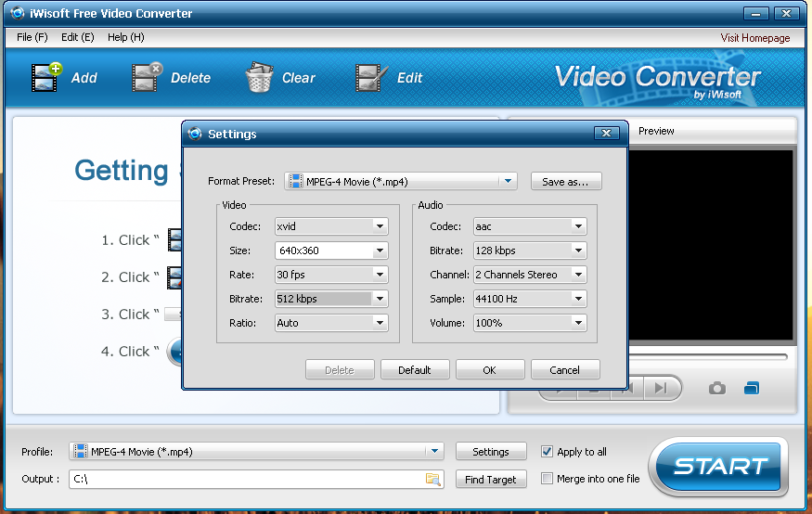The image size is (812, 514).
Task: Click the Default button in Settings
Action: [415, 369]
